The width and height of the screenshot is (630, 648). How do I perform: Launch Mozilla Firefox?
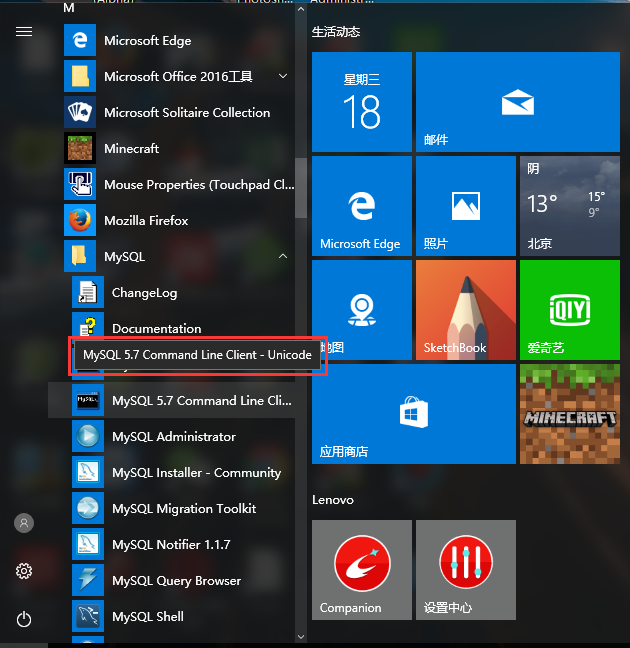pyautogui.click(x=145, y=221)
